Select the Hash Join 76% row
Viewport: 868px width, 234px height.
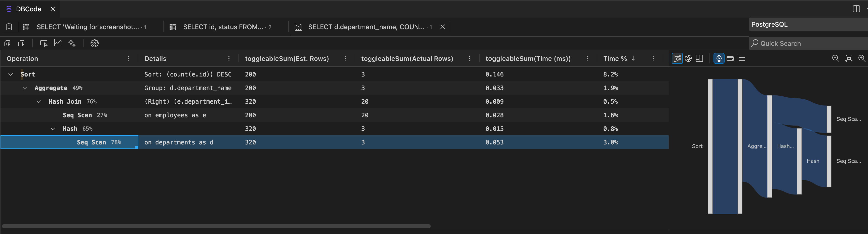[334, 101]
